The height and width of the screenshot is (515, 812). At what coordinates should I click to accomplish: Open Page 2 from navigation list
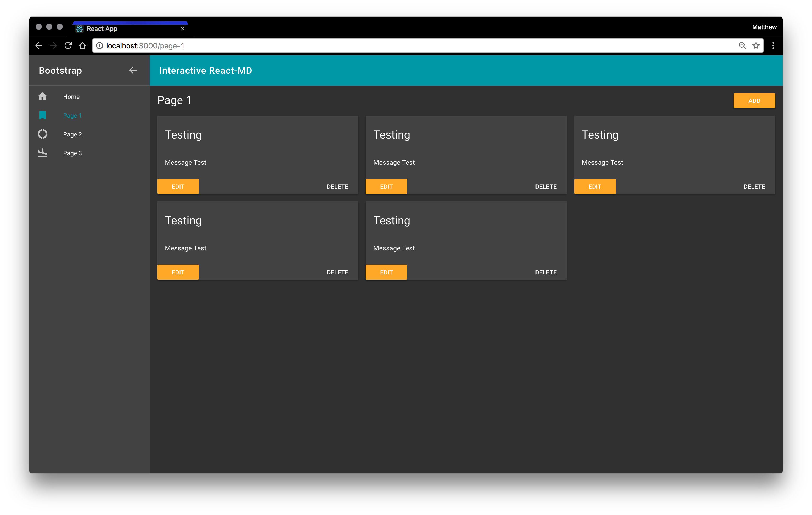(72, 134)
